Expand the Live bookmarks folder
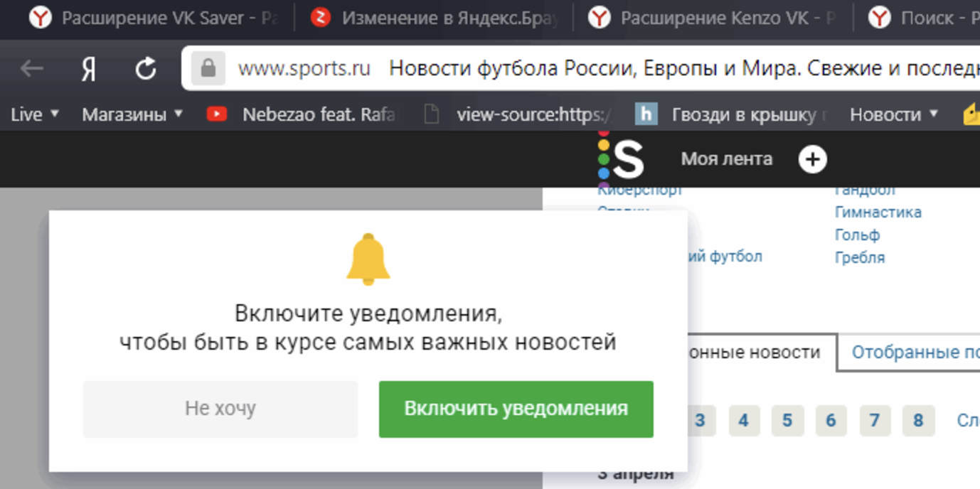This screenshot has width=980, height=489. [34, 114]
